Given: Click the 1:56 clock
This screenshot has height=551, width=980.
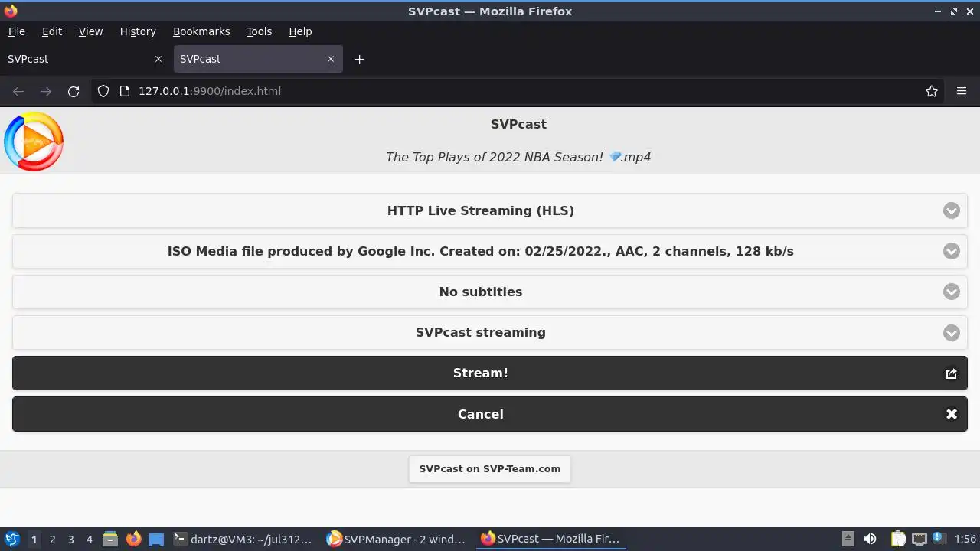Looking at the screenshot, I should click(965, 539).
